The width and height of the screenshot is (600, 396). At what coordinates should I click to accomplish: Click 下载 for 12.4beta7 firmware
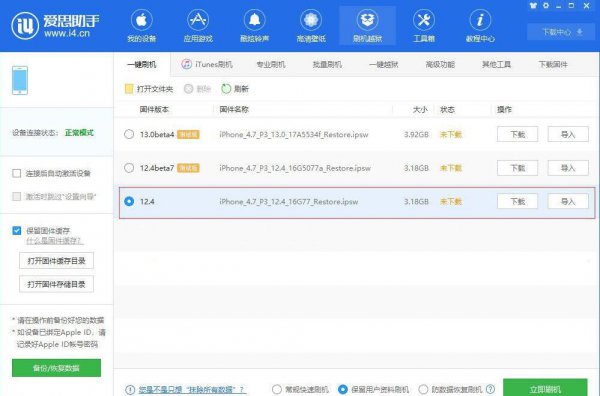pos(517,168)
